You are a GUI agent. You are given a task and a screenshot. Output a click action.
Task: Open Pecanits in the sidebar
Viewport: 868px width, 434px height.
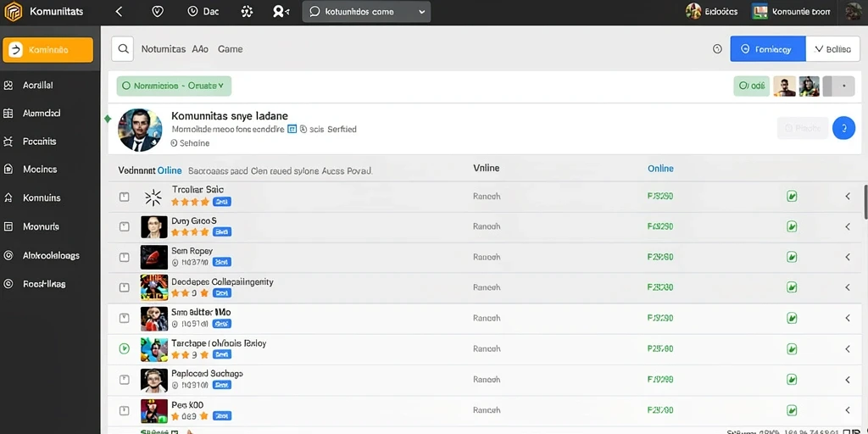tap(39, 142)
